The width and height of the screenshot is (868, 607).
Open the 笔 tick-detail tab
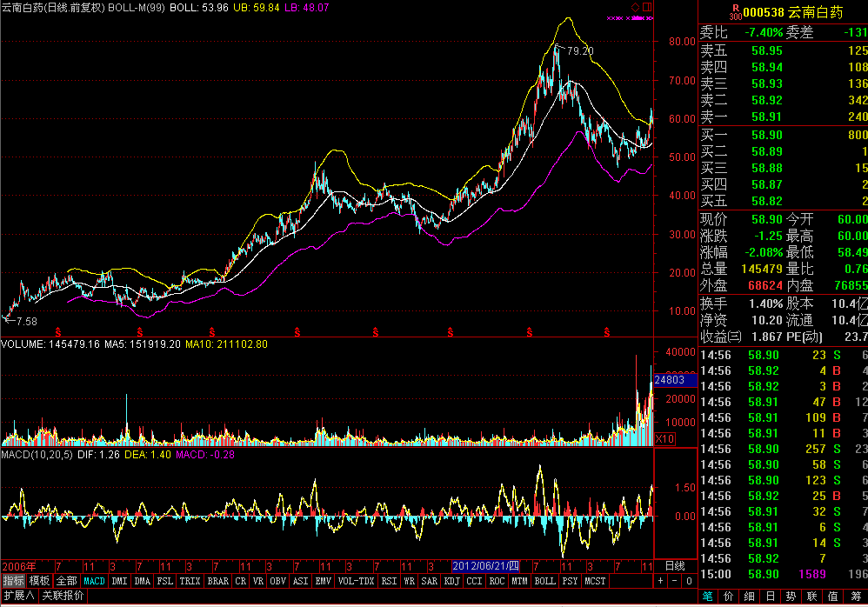(x=708, y=596)
